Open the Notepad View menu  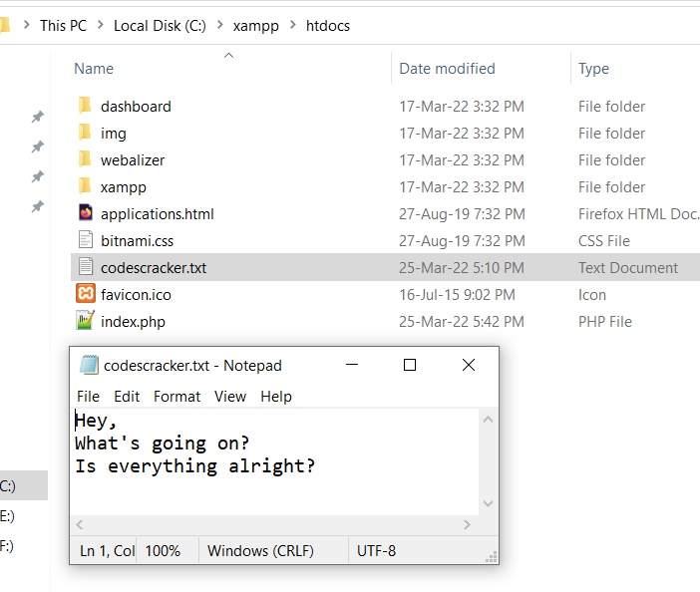(x=230, y=396)
